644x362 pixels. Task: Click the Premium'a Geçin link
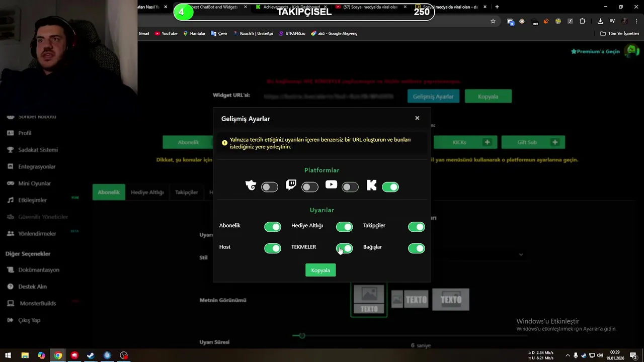(596, 51)
